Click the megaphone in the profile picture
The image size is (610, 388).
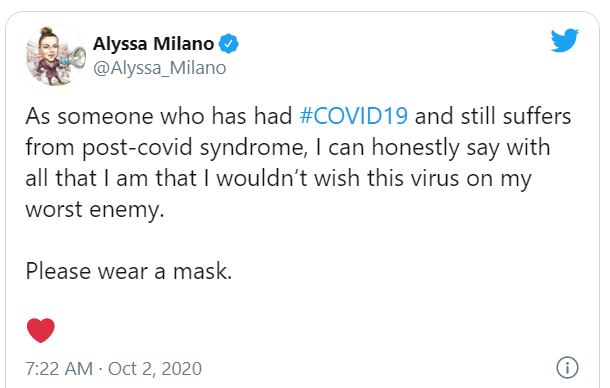74,58
